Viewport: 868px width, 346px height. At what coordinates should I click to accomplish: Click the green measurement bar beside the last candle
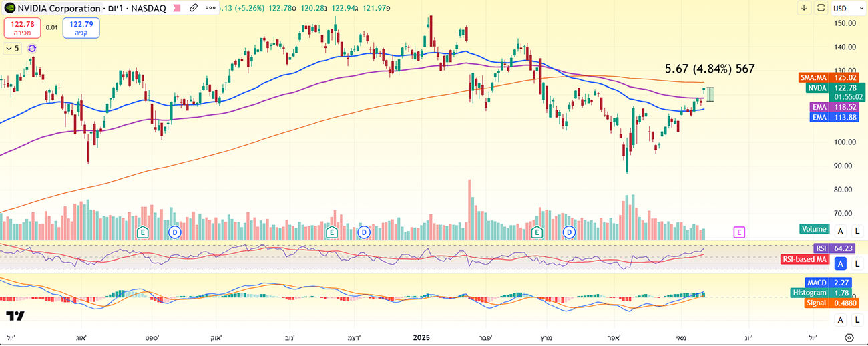[710, 94]
